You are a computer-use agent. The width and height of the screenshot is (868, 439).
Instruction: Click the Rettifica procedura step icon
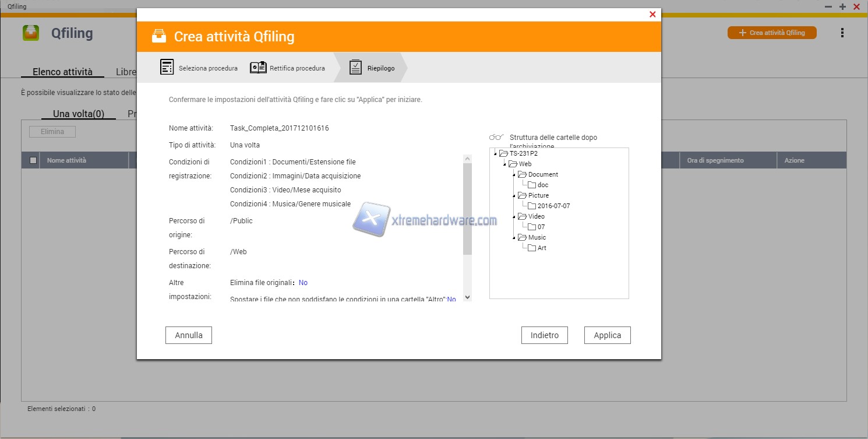pos(258,68)
